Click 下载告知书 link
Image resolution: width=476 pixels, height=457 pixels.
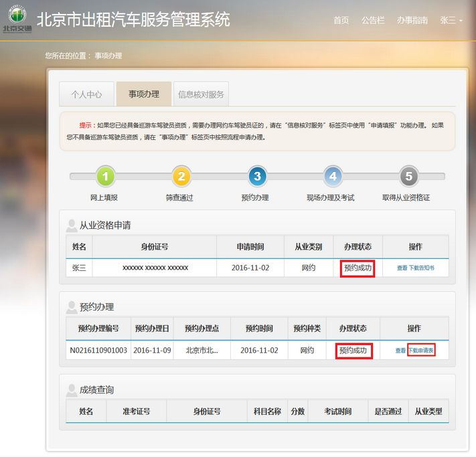pos(421,268)
